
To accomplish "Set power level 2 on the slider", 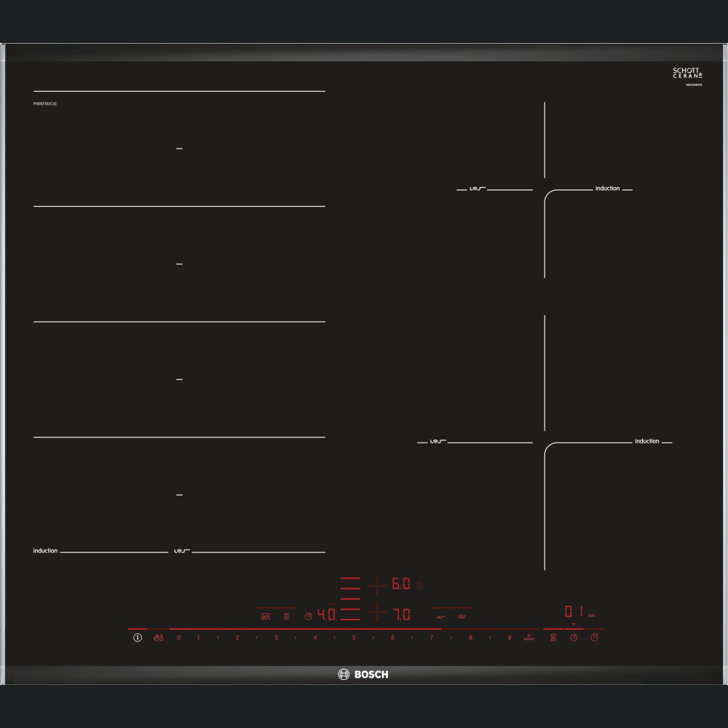I will click(x=237, y=638).
